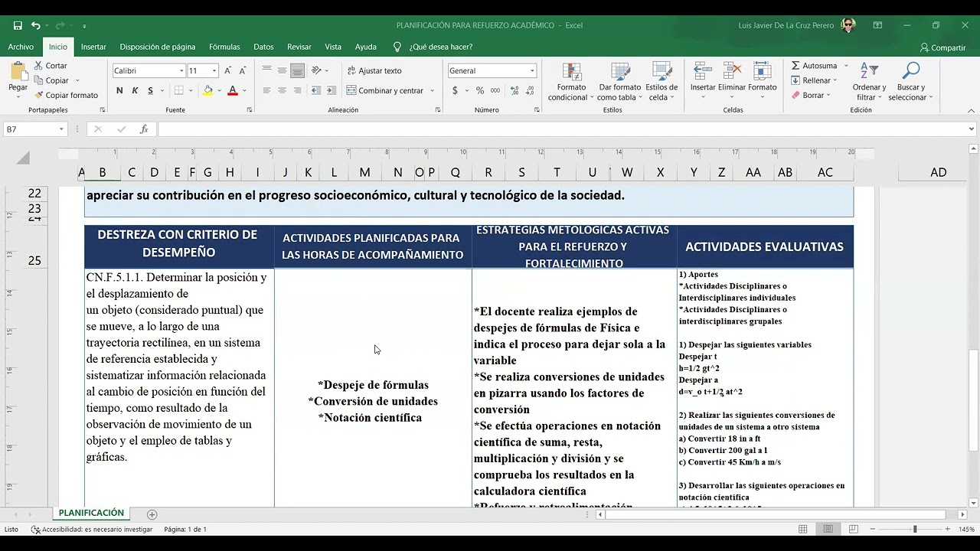
Task: Click the Save icon in quick access toolbar
Action: point(18,25)
